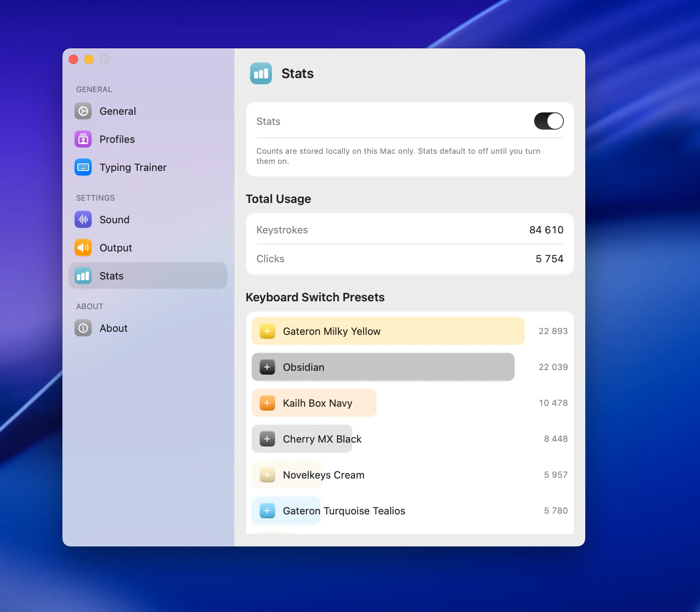Image resolution: width=700 pixels, height=612 pixels.
Task: Click the 8 448 preset count
Action: [556, 439]
